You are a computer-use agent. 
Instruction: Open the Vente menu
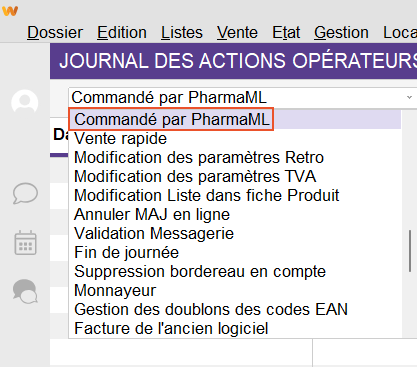coord(237,33)
